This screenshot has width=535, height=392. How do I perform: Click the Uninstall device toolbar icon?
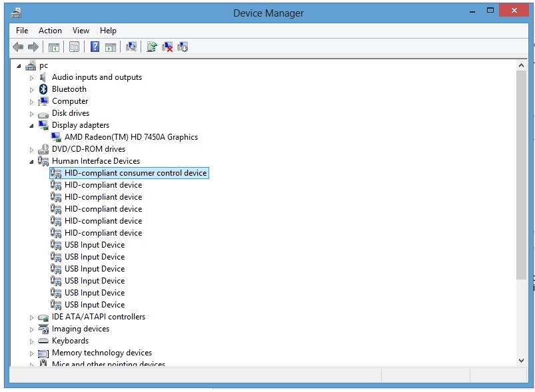tap(168, 47)
